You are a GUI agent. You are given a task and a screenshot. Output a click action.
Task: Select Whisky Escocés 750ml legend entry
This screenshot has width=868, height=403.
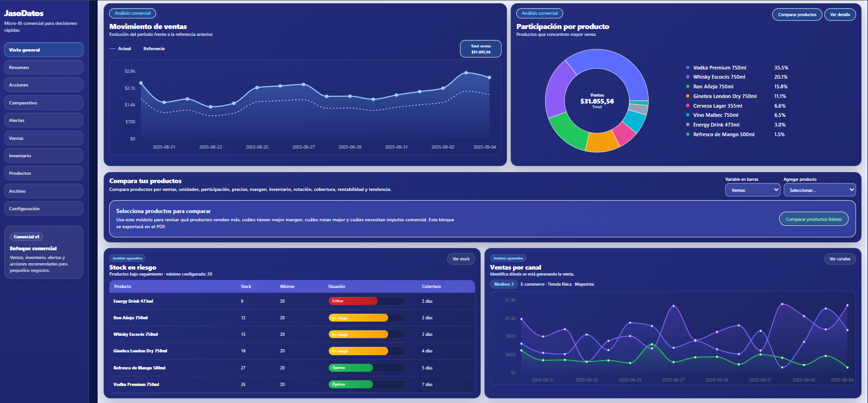point(737,77)
